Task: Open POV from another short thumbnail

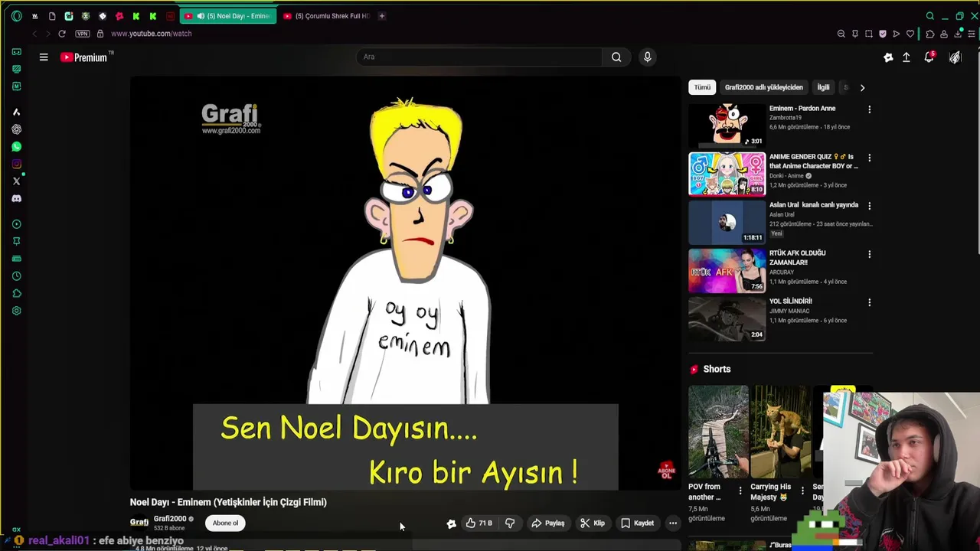Action: (718, 431)
